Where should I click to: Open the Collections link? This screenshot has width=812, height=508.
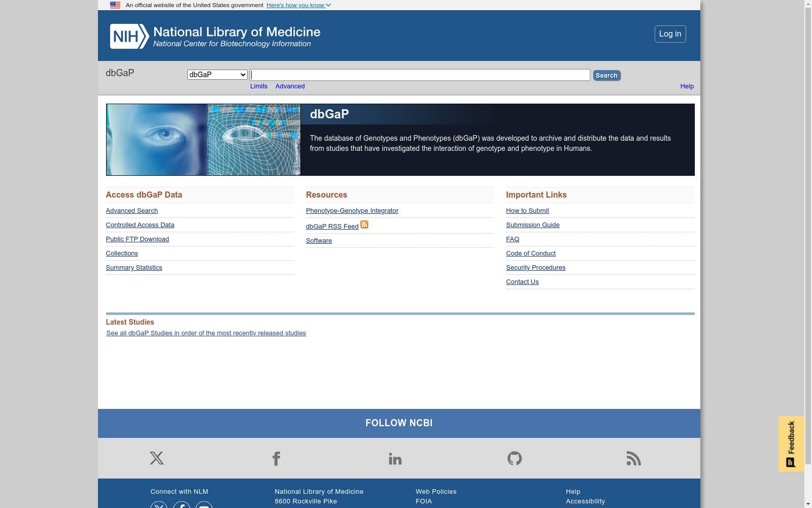pyautogui.click(x=122, y=253)
